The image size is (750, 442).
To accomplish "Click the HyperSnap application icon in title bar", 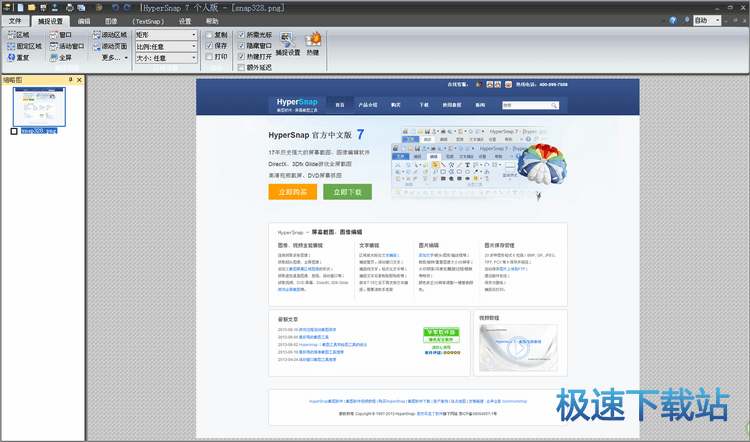I will pyautogui.click(x=7, y=7).
